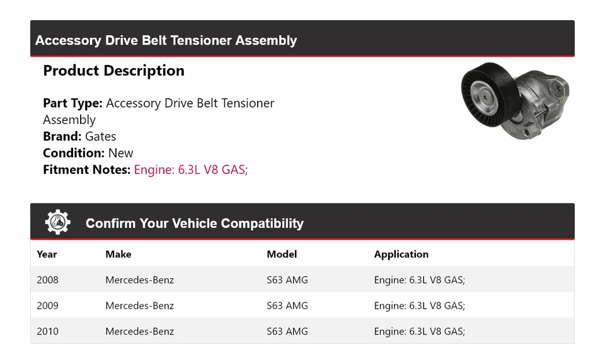Click the Fitment Notes engine link text
Screen dimensions: 605x364
(x=190, y=169)
